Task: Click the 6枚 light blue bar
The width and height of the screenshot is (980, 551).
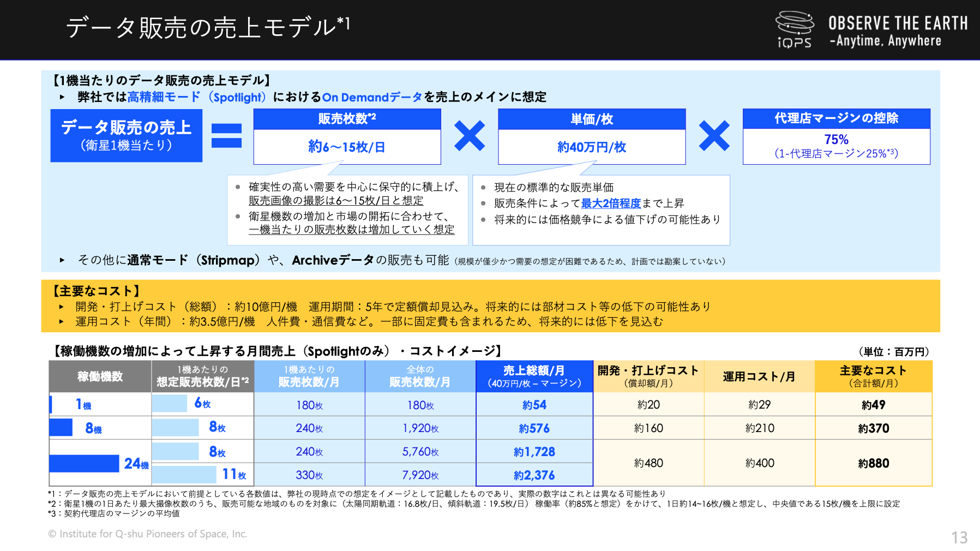Action: [x=170, y=403]
